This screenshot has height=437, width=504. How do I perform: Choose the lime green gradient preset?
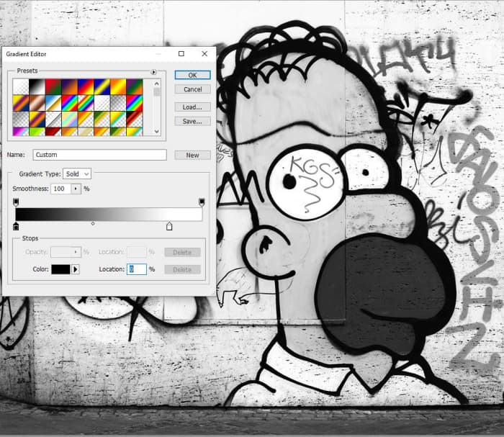37,132
